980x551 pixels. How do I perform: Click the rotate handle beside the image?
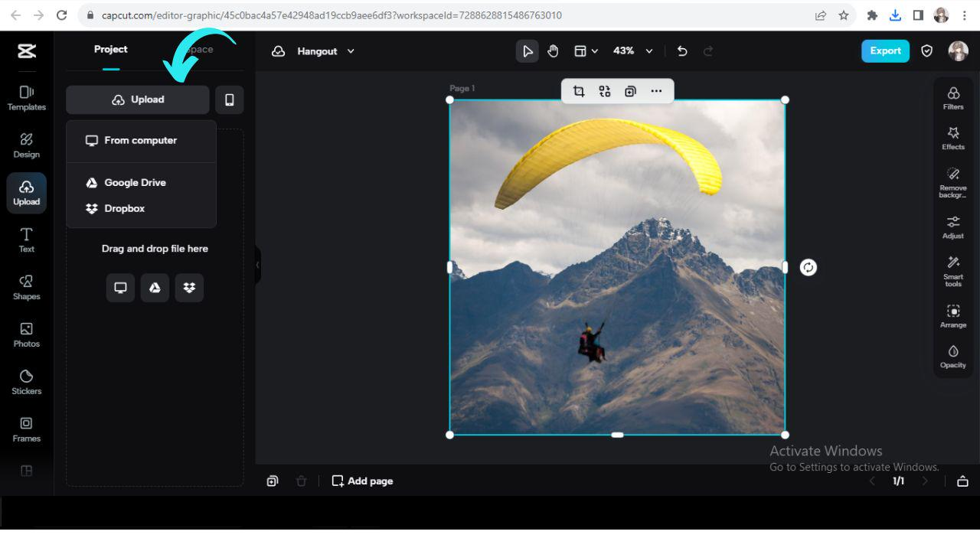point(808,267)
